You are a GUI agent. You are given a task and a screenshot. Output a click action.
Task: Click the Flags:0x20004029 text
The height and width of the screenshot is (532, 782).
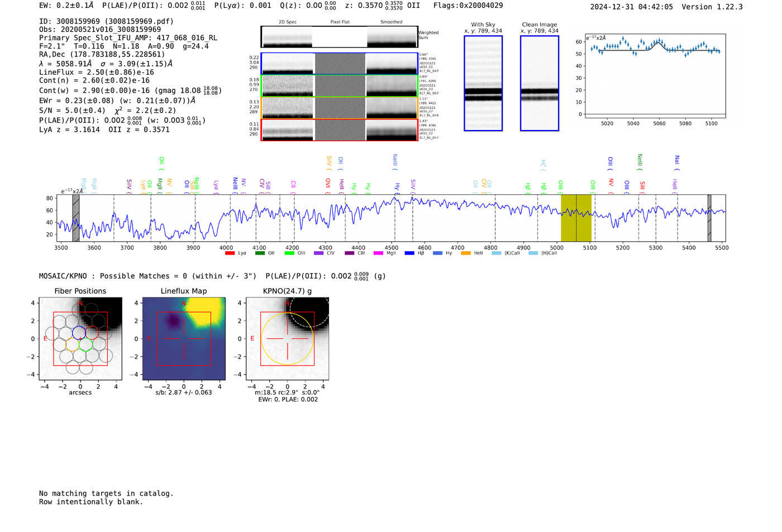(468, 6)
